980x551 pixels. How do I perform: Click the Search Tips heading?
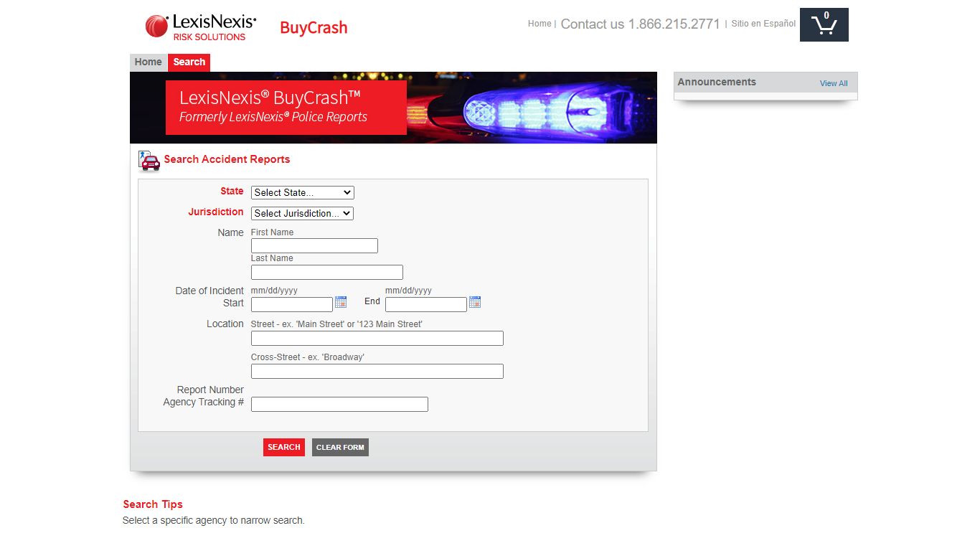(153, 504)
